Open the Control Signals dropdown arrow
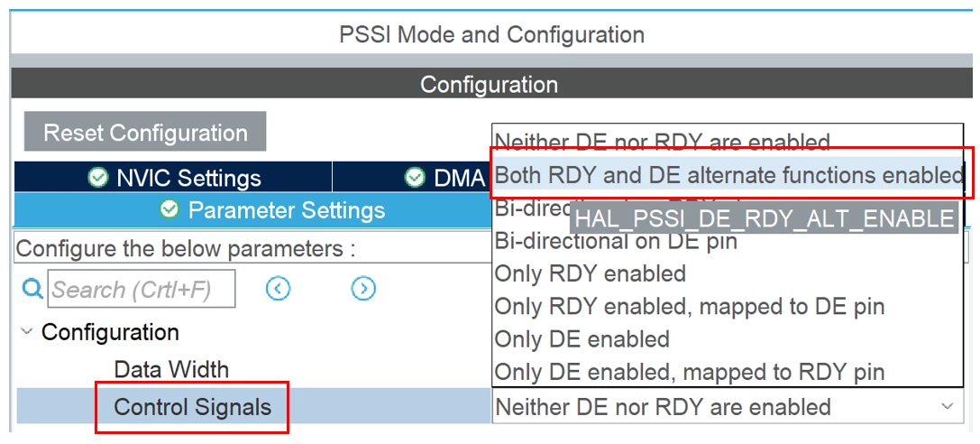The height and width of the screenshot is (444, 980). click(948, 407)
